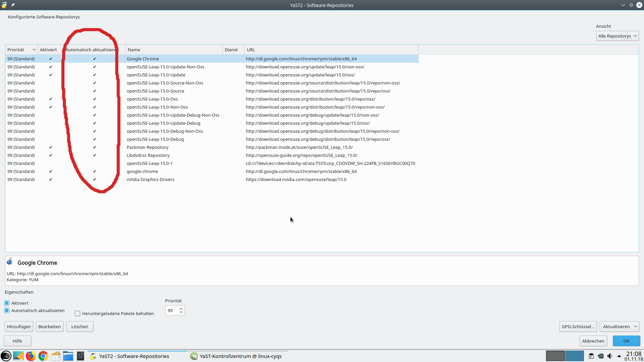Open the Aktualisieren dropdown button
The image size is (644, 362).
(619, 326)
